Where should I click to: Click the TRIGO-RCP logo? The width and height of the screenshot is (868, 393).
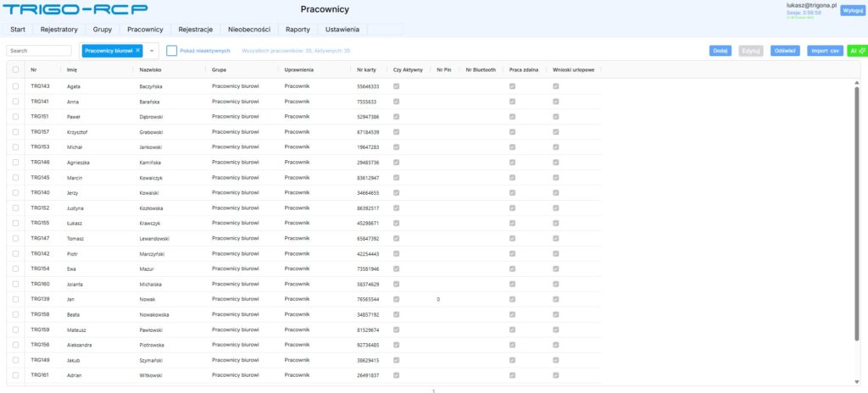click(75, 11)
